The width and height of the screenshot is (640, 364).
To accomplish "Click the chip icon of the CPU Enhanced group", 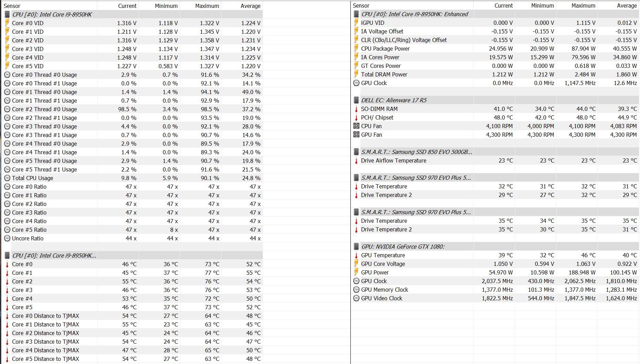I will point(356,14).
